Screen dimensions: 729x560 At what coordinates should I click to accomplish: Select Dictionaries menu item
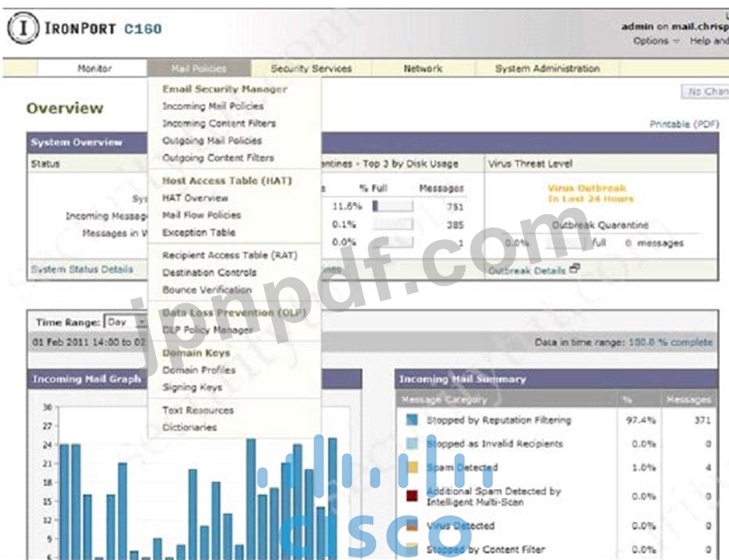pyautogui.click(x=189, y=427)
